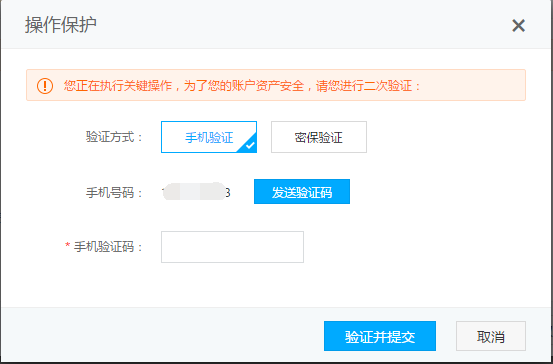The width and height of the screenshot is (553, 364).
Task: Click the orange security warning message text
Action: click(x=243, y=86)
